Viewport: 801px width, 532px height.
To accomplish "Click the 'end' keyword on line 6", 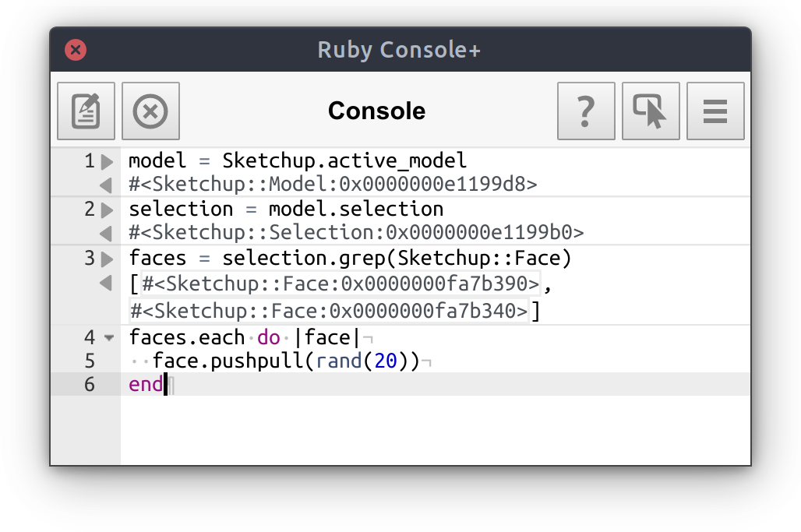I will pyautogui.click(x=146, y=384).
